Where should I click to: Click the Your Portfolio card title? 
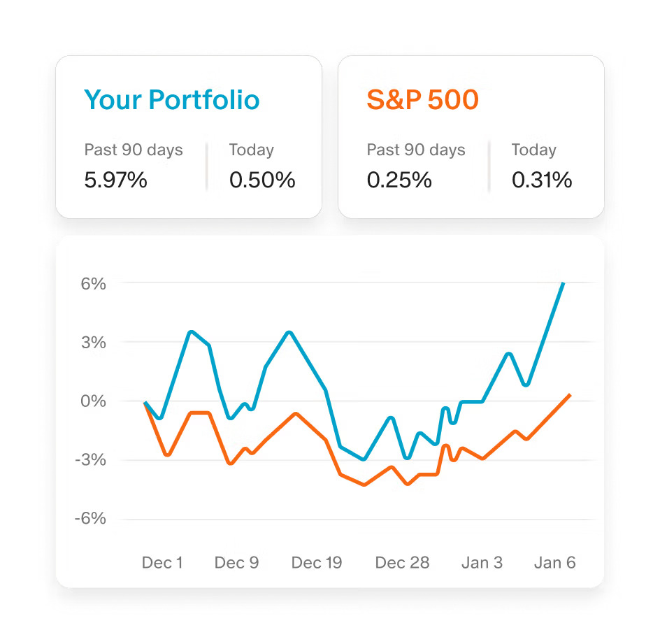(172, 100)
